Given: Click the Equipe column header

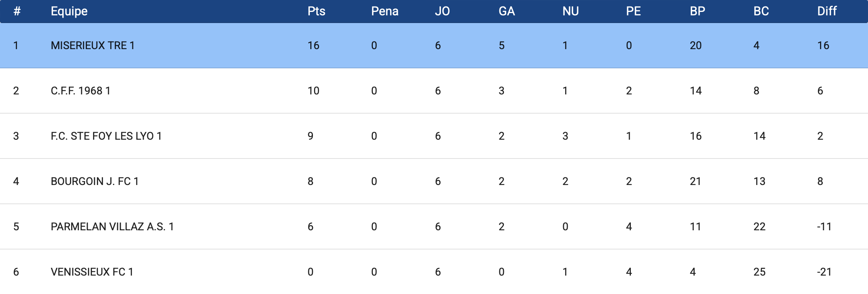Looking at the screenshot, I should tap(69, 11).
